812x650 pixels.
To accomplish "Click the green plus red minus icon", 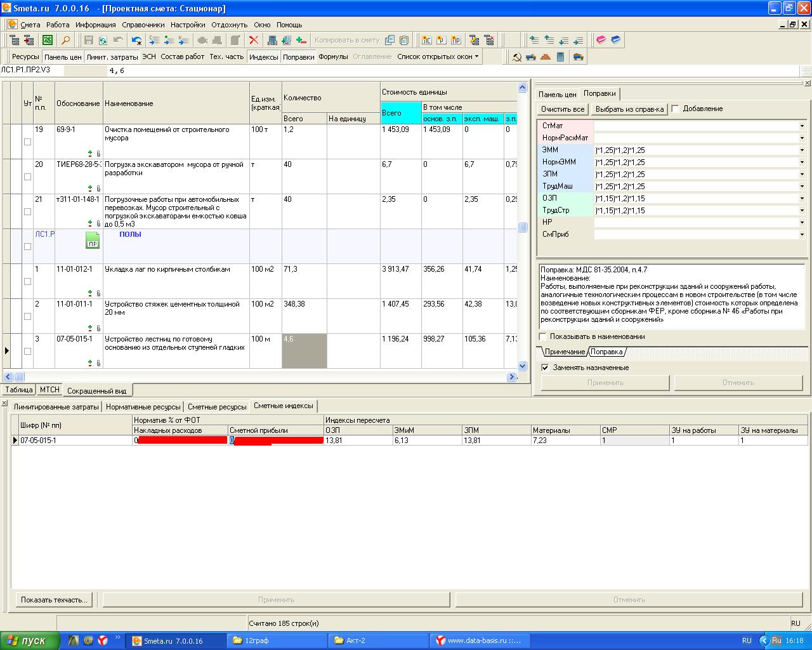I will pos(301,40).
